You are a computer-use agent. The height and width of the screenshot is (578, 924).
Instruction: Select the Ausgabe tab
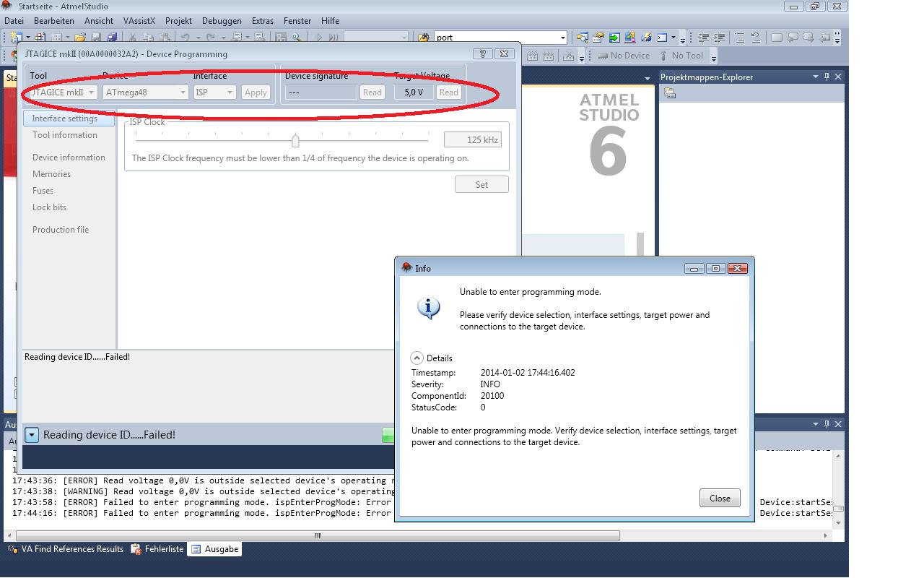coord(214,549)
